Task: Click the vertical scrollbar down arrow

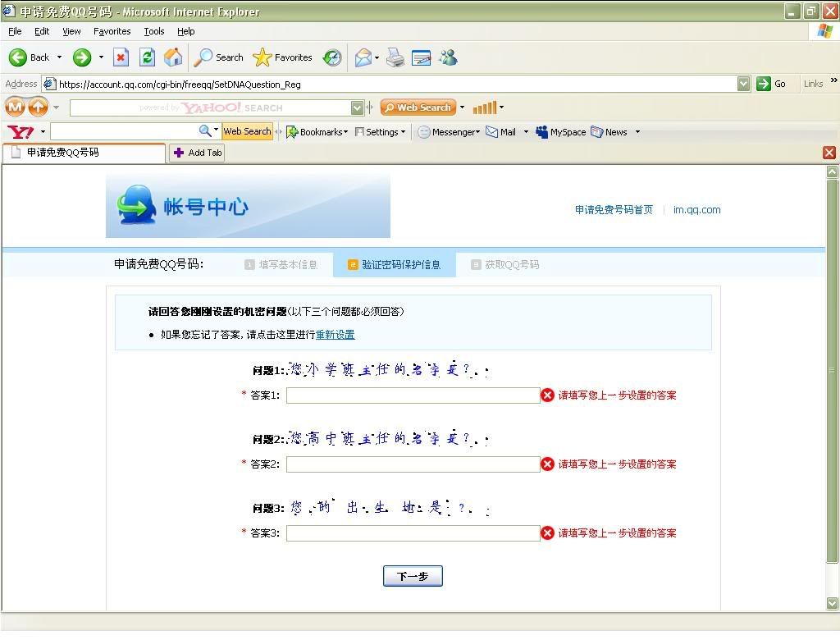Action: (833, 603)
